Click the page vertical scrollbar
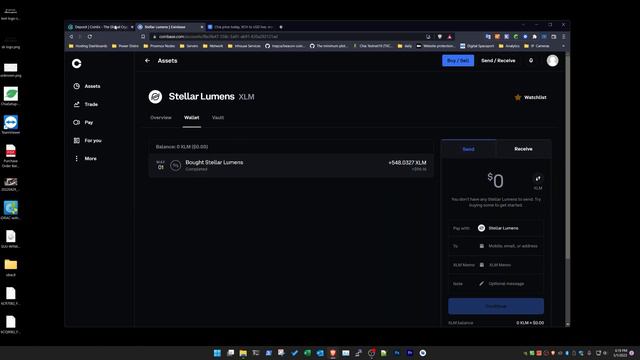640x360 pixels. [x=567, y=155]
